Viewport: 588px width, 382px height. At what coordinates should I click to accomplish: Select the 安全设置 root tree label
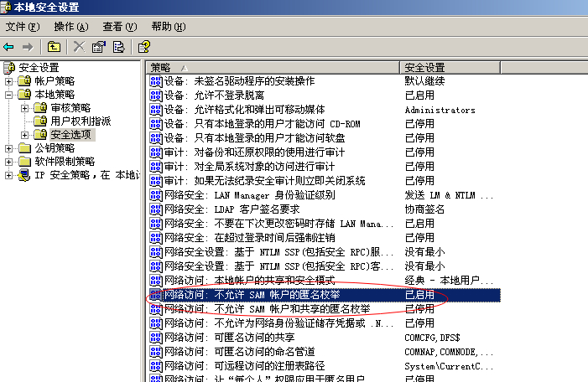(39, 68)
